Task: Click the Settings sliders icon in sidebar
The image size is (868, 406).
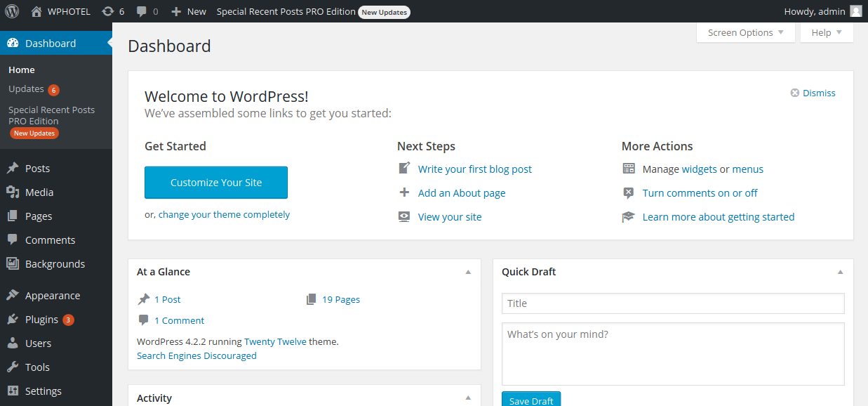Action: 13,391
